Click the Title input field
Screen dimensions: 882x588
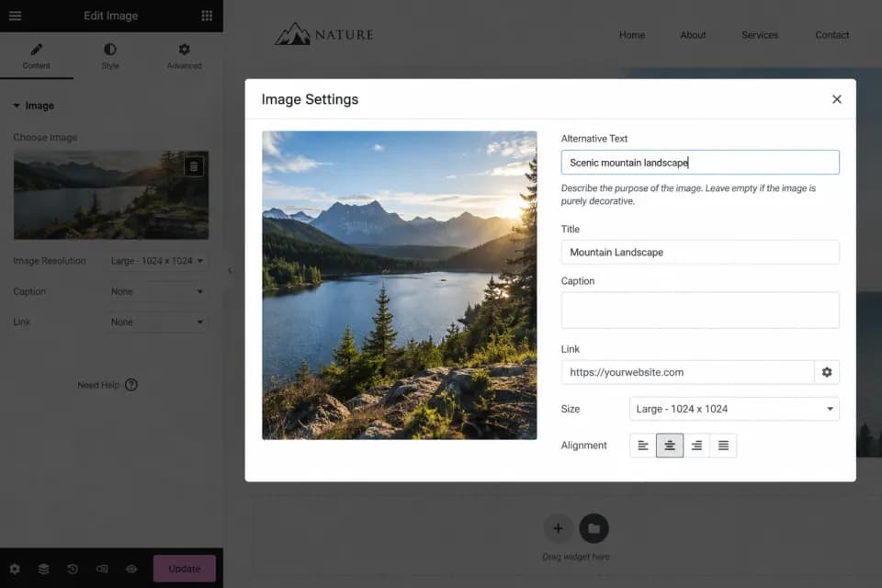click(700, 252)
